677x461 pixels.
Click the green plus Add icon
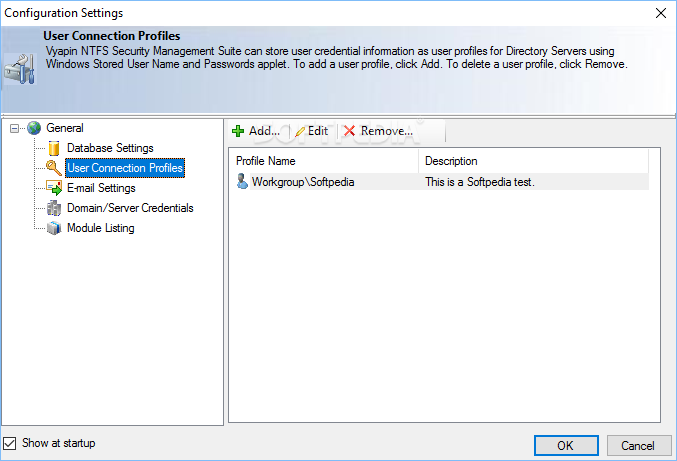238,131
